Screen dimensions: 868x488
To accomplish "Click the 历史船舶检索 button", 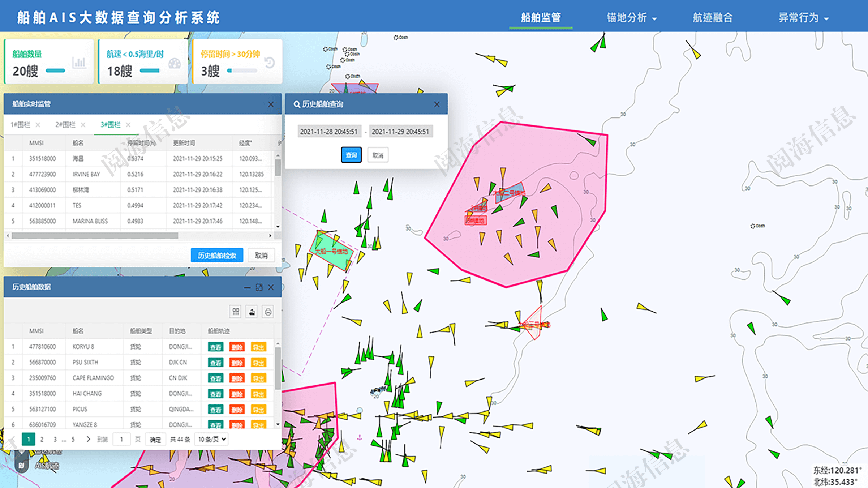I will pyautogui.click(x=217, y=256).
